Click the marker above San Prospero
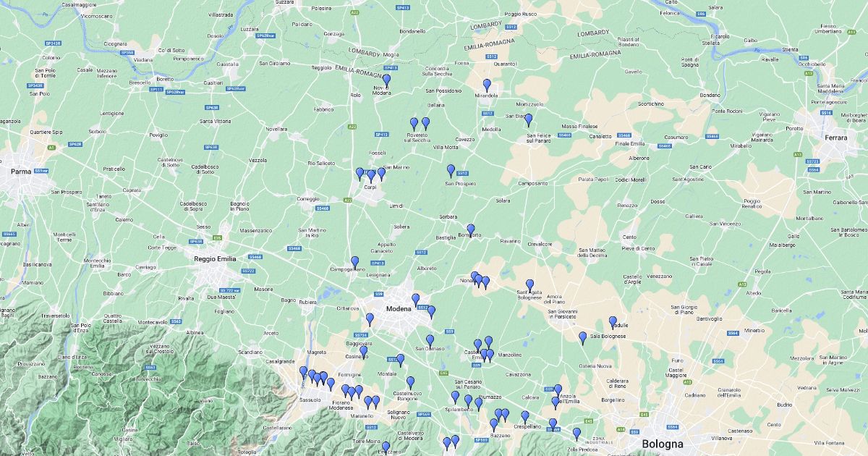This screenshot has width=868, height=456. pos(451,171)
